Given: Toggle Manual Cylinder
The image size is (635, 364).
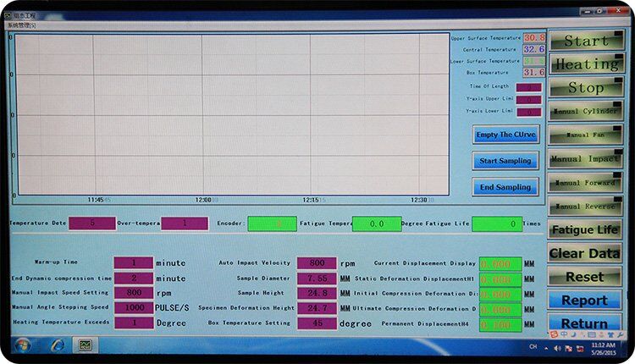Looking at the screenshot, I should point(586,111).
